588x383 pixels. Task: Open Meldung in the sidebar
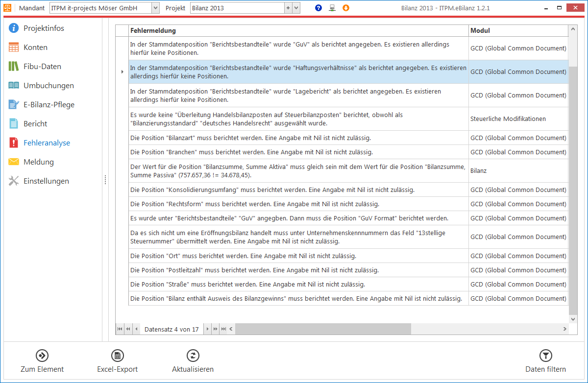click(x=39, y=162)
